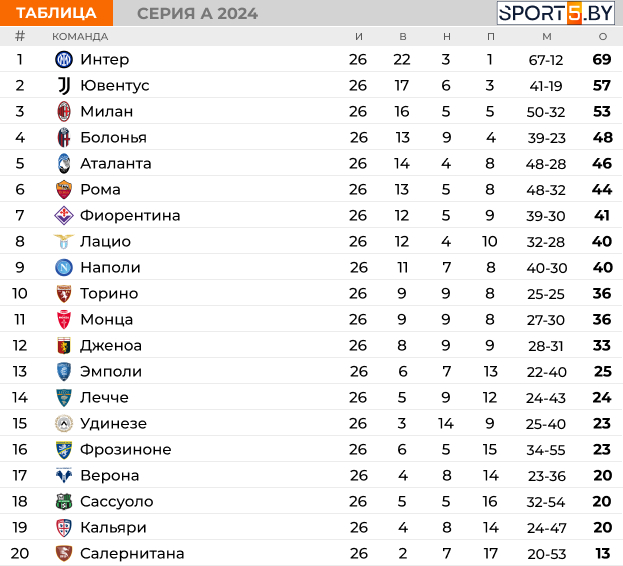
Task: Click the Sassuolo green crest
Action: point(64,501)
